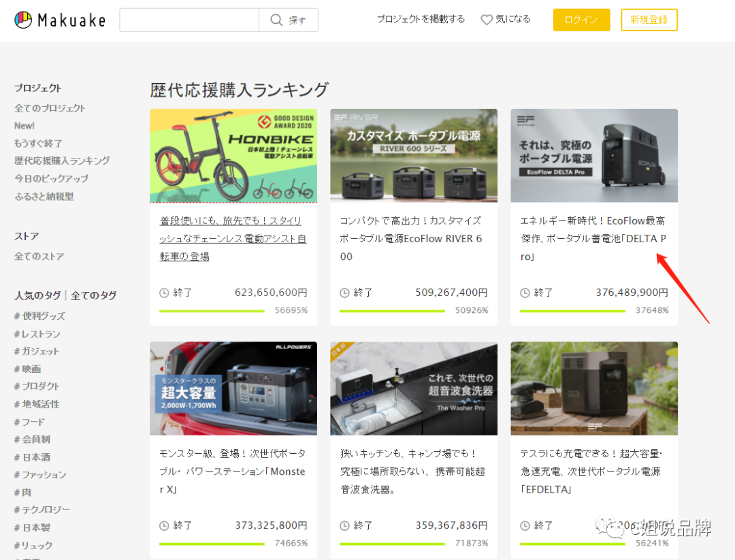The width and height of the screenshot is (735, 560).
Task: Click the Makuake logo icon
Action: click(x=23, y=20)
